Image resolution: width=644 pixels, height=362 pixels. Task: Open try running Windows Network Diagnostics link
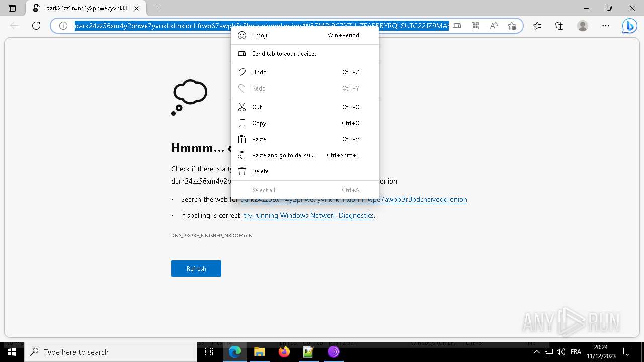(x=308, y=215)
